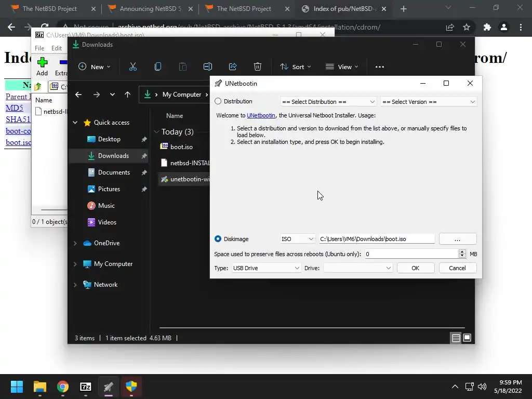Select Pictures in Quick access

coord(109,189)
